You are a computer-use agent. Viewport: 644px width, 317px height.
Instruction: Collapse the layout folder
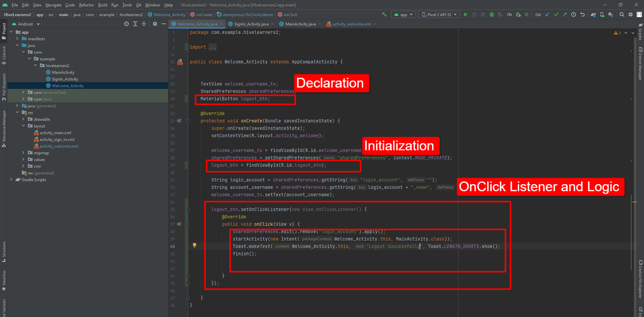[24, 126]
